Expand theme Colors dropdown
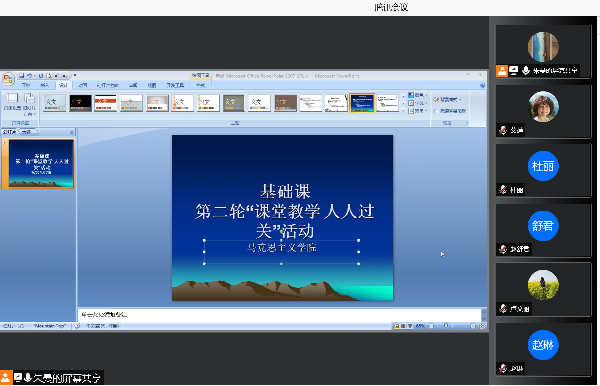Image resolution: width=600 pixels, height=386 pixels. pyautogui.click(x=418, y=95)
